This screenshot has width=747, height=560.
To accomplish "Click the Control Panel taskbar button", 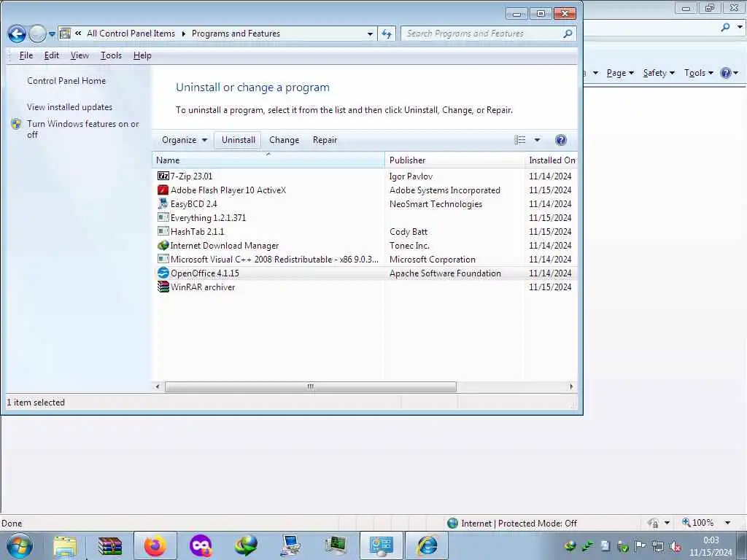I will click(x=381, y=545).
